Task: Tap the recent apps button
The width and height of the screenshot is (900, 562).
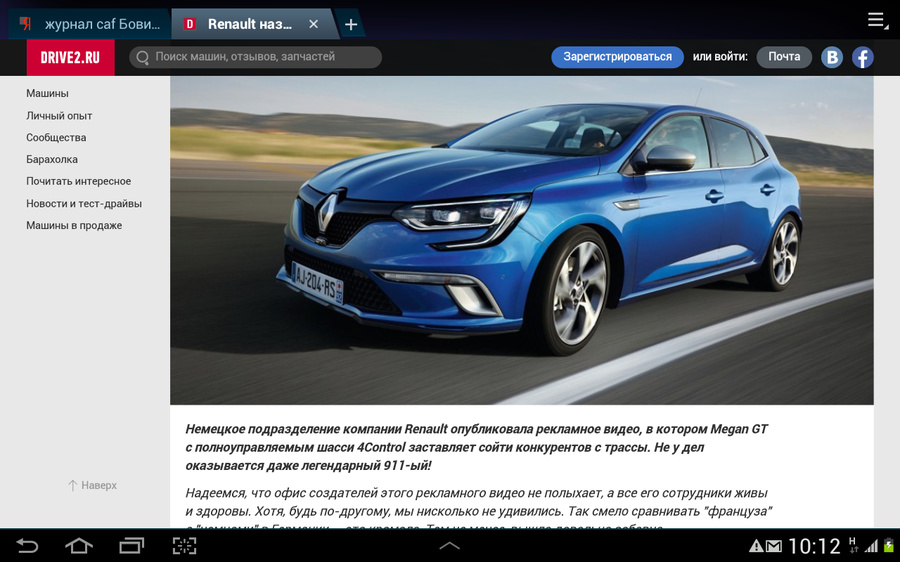Action: [131, 545]
